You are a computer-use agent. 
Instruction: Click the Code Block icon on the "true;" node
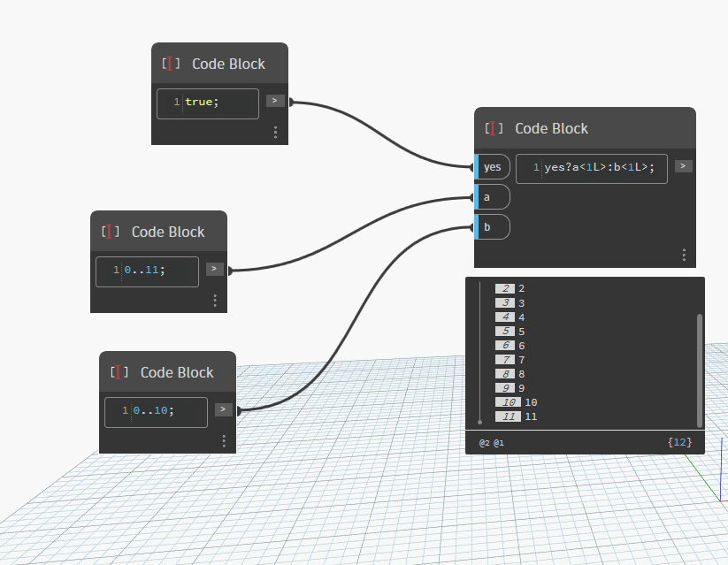(170, 63)
